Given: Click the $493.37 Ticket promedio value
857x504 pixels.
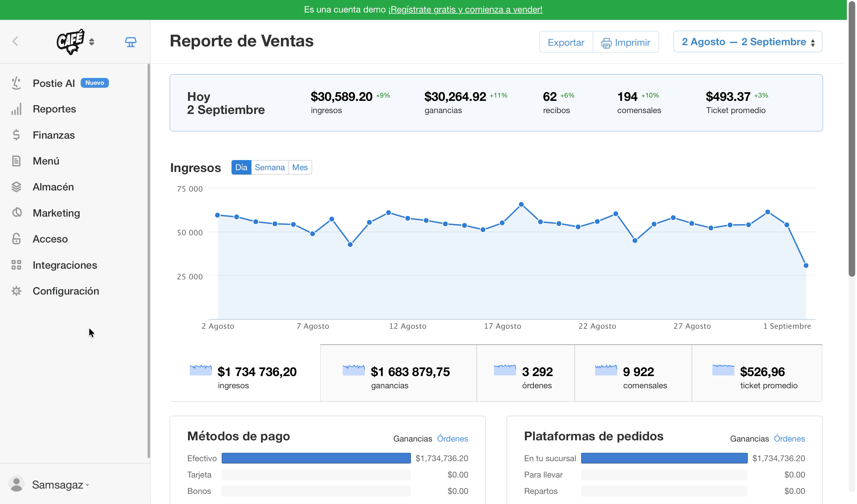Looking at the screenshot, I should (728, 97).
